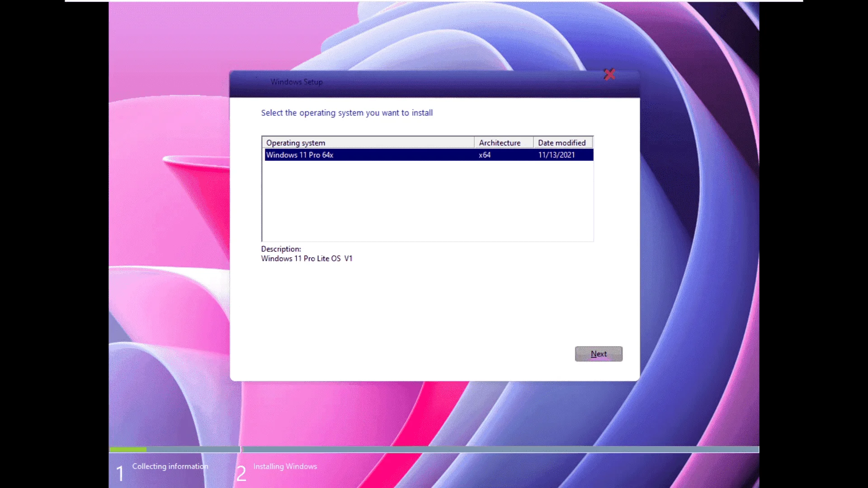Sort by Architecture column header
Screen dimensions: 868x488
pos(504,143)
